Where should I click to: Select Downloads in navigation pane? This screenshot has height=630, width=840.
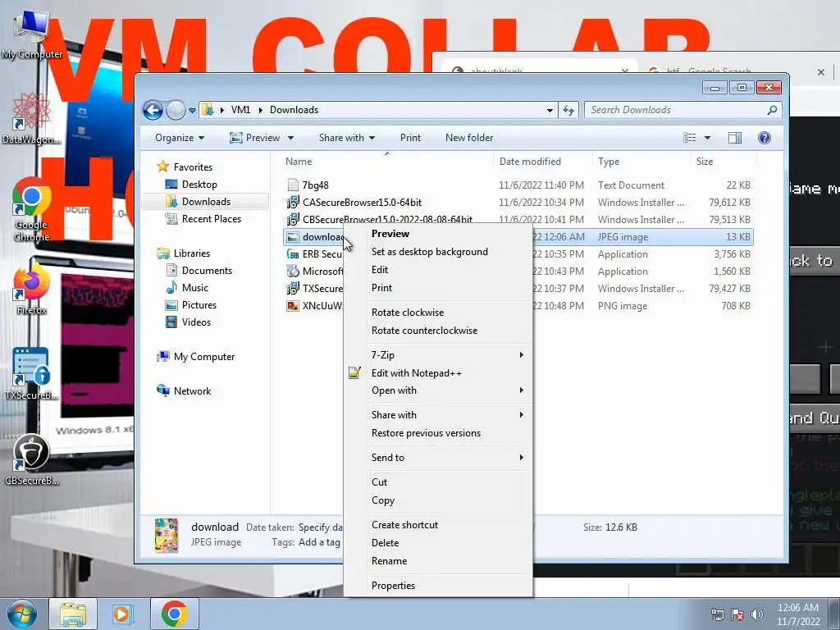coord(205,202)
